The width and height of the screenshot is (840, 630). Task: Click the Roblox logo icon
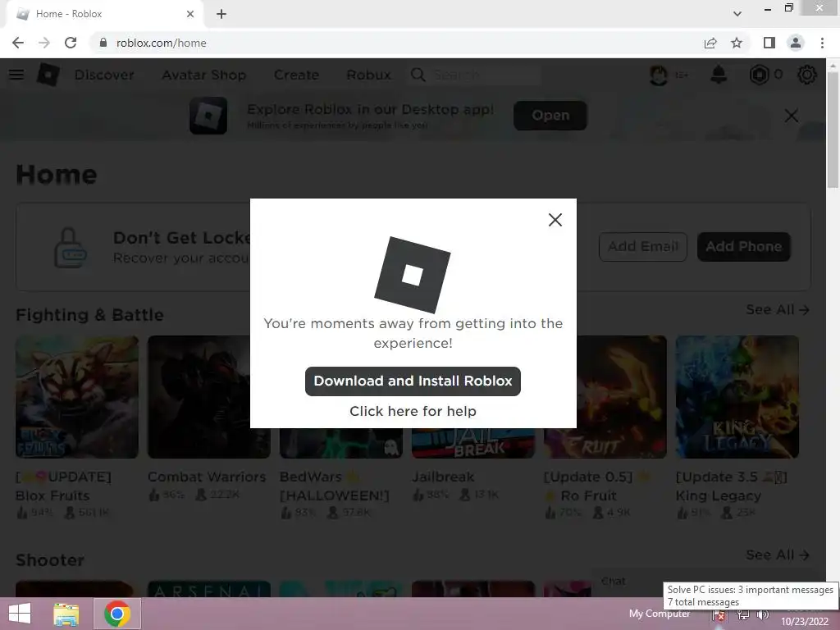pyautogui.click(x=48, y=75)
